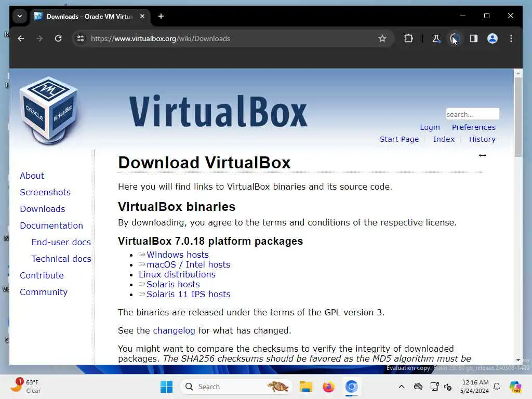Expand the tab search dropdown
532x399 pixels.
point(20,16)
